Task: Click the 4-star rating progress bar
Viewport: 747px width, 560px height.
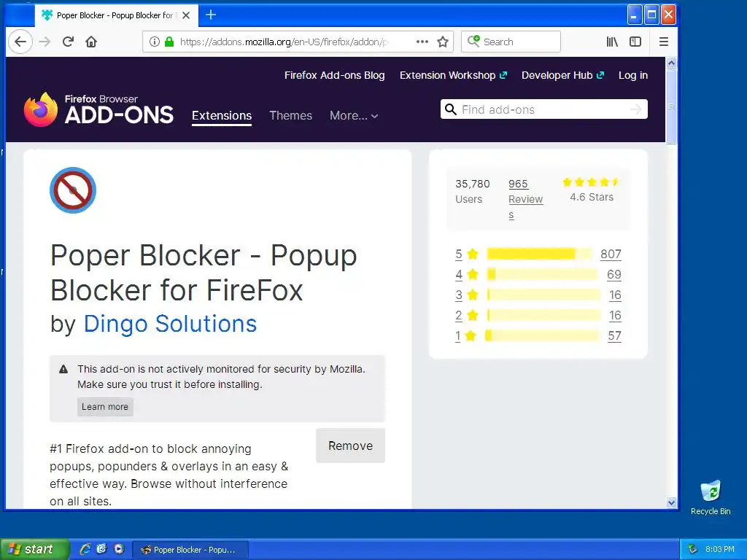Action: coord(542,274)
